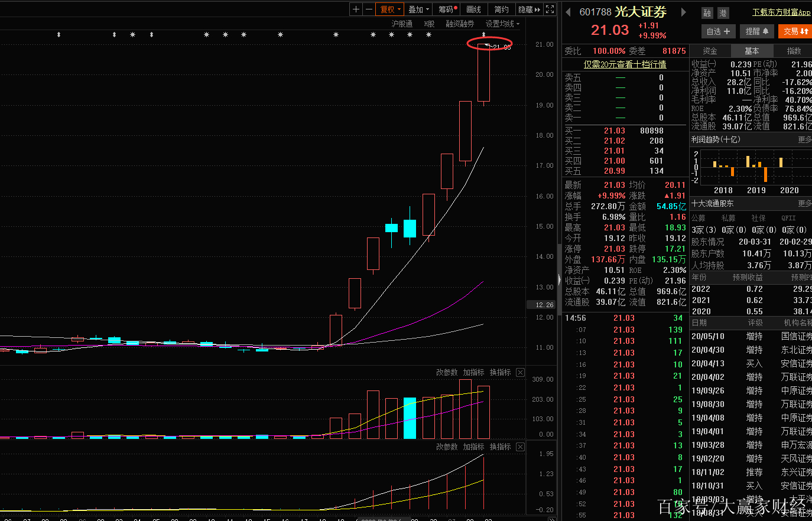Click the QFII shareholder category
Screen dimensions: 812x521
tap(788, 218)
